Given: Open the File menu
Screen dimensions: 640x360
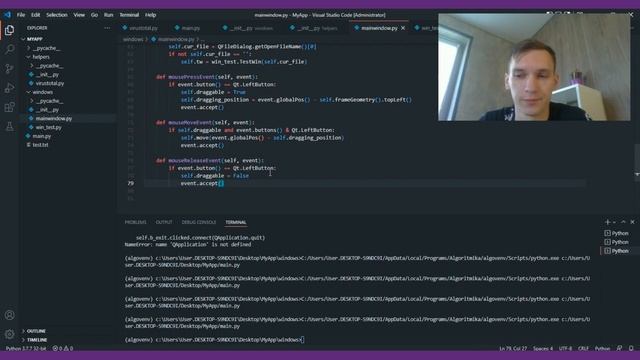Looking at the screenshot, I should pos(21,15).
